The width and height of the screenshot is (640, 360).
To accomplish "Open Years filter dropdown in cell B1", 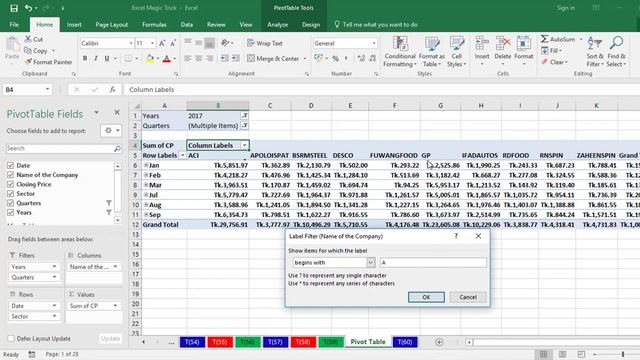I will pos(244,116).
